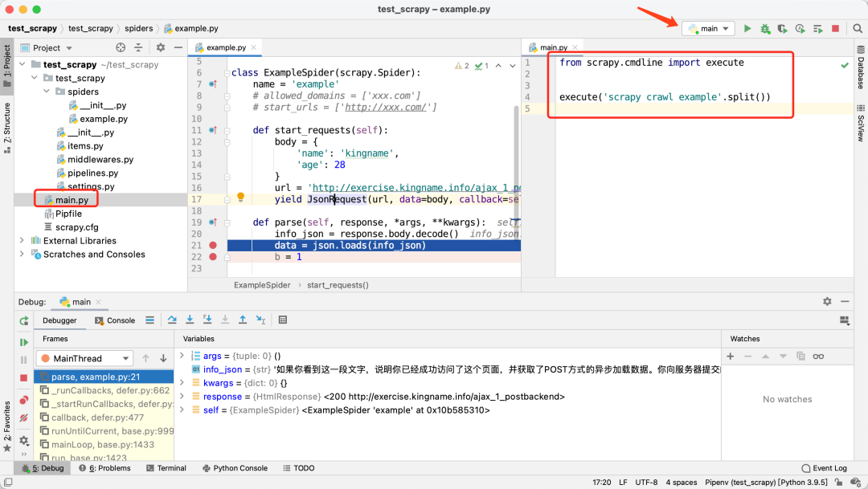Close the example.py editor tab

tap(253, 47)
